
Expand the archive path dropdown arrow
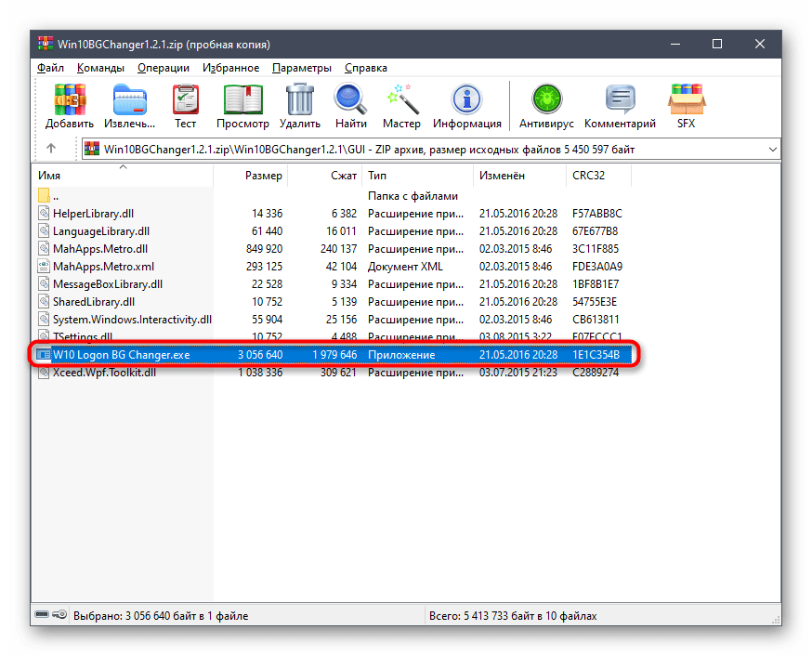coord(773,149)
